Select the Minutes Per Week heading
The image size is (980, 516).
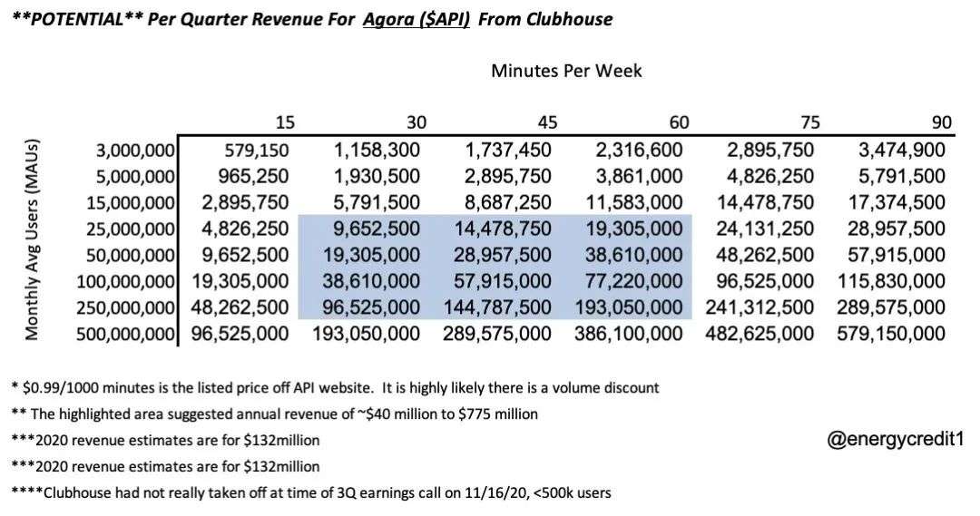click(566, 71)
